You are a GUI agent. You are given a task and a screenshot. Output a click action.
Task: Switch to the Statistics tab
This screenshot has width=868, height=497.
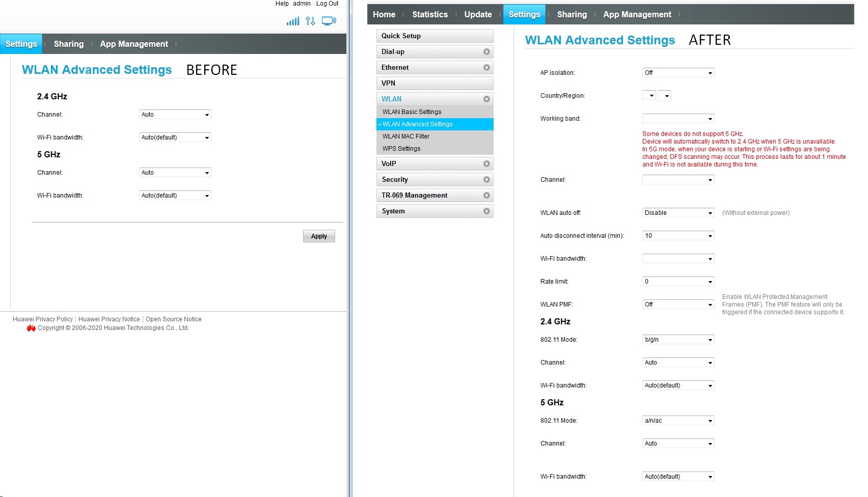(429, 15)
